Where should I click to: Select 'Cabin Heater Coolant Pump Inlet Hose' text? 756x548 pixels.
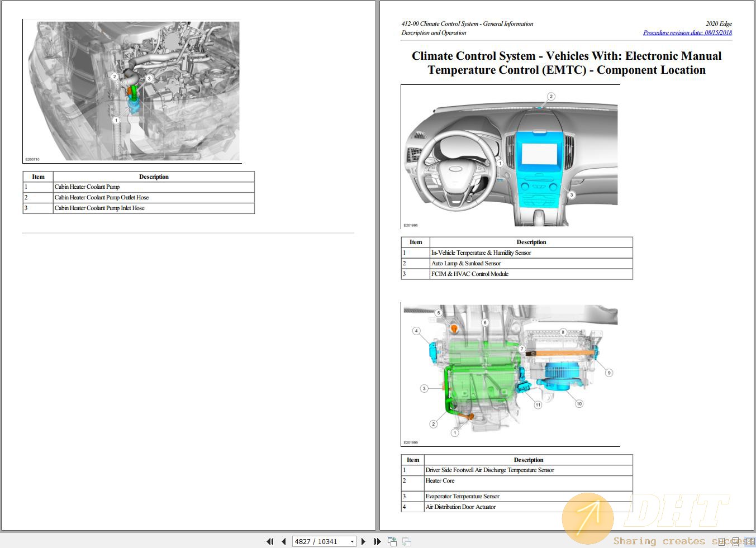99,208
